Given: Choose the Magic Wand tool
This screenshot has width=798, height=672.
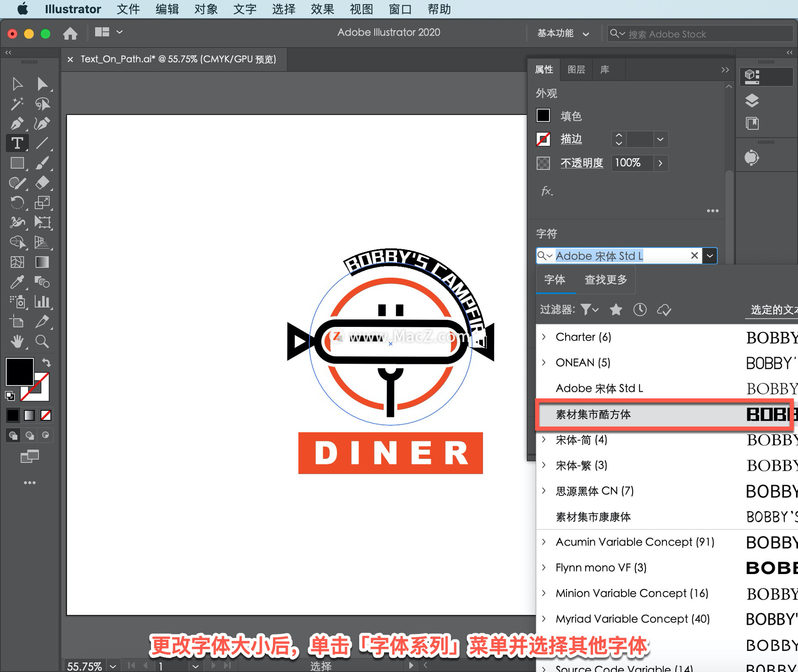Looking at the screenshot, I should tap(17, 104).
